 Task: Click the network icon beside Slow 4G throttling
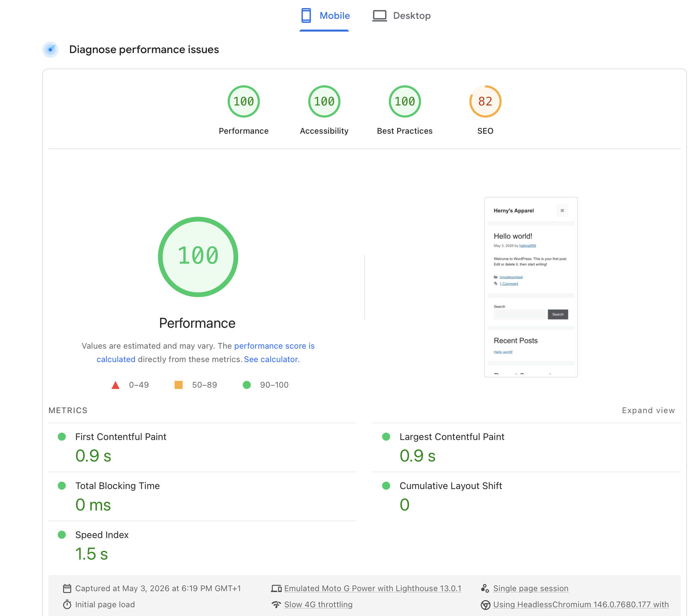276,605
